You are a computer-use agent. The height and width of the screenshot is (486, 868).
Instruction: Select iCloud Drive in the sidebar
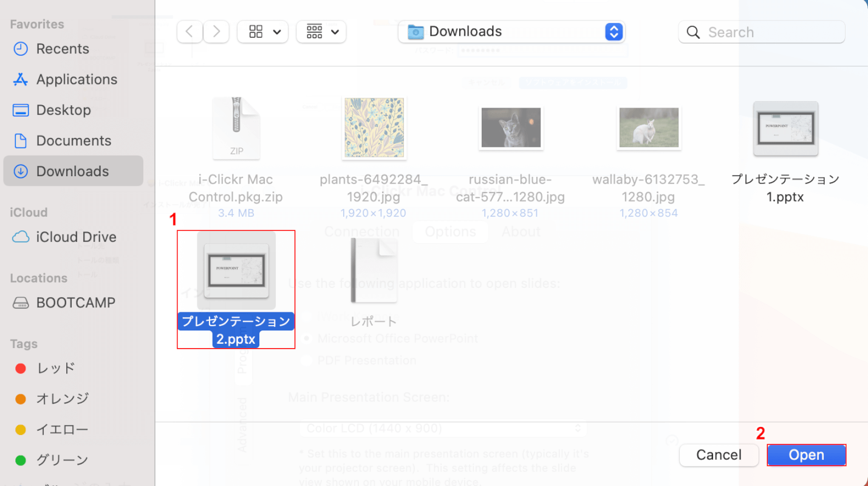pos(73,237)
